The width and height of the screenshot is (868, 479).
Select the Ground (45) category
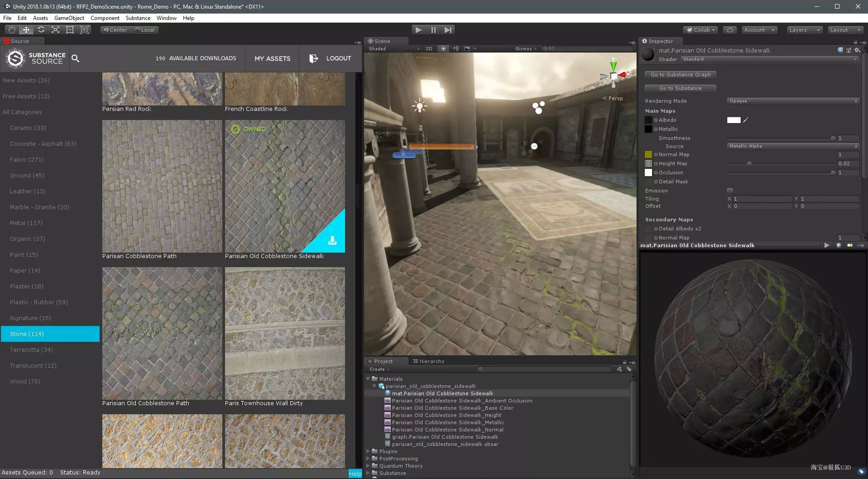pyautogui.click(x=27, y=175)
